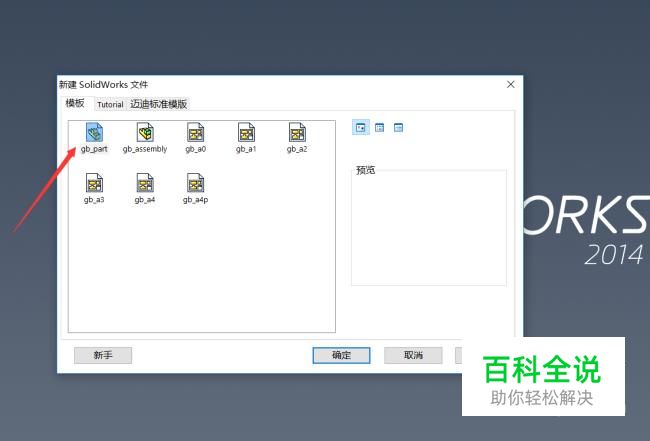Open the Tutorial tab
650x441 pixels.
point(110,104)
